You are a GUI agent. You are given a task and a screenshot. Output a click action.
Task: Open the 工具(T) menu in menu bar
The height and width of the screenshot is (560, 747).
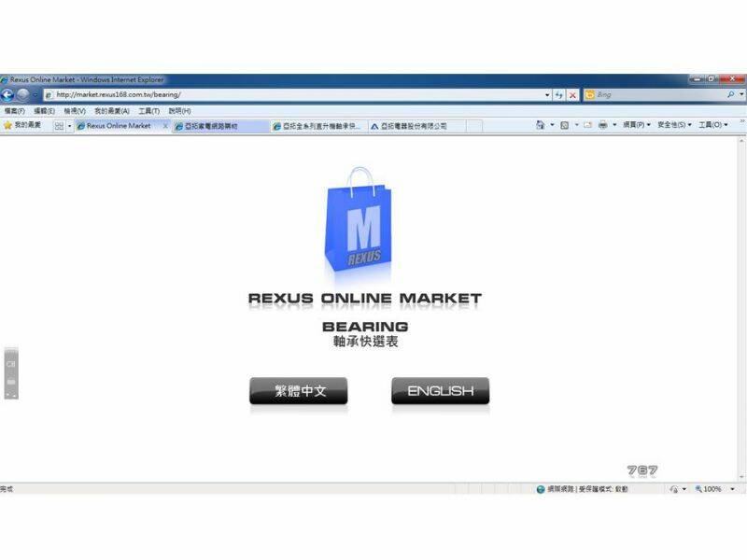click(149, 111)
